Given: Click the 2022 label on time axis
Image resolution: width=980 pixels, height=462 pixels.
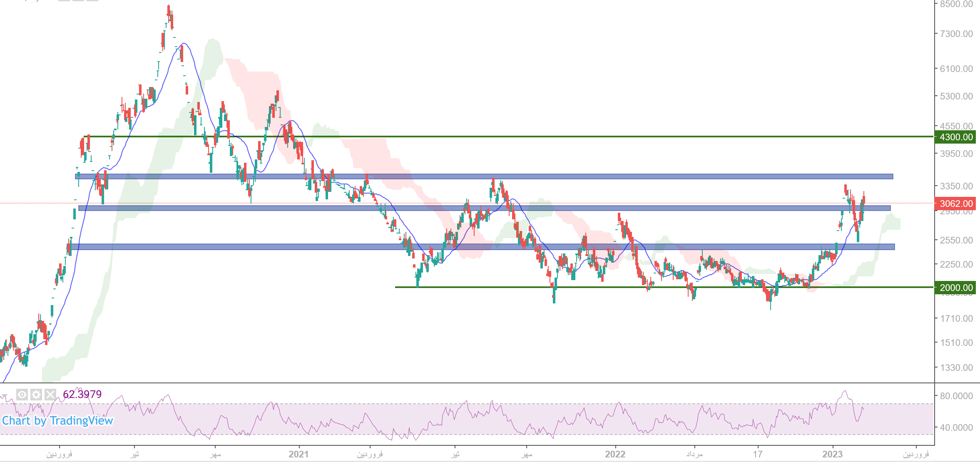Looking at the screenshot, I should [615, 454].
